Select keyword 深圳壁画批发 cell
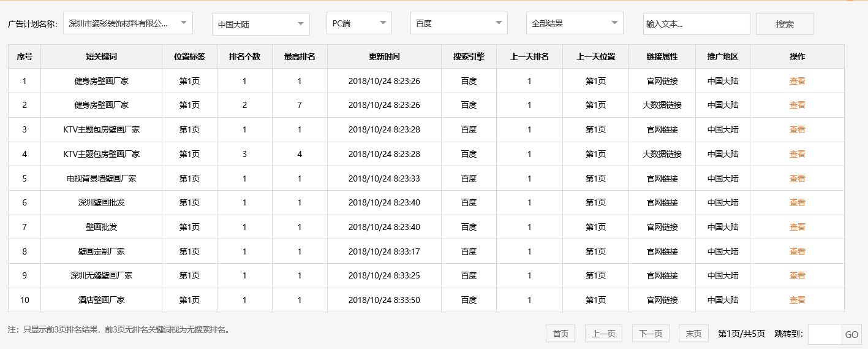This screenshot has width=868, height=349. (101, 202)
